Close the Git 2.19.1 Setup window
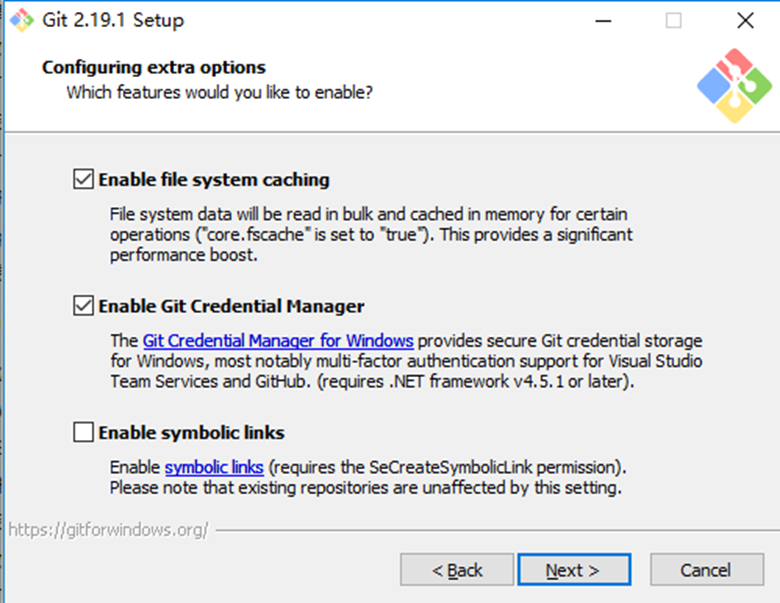780x603 pixels. (x=745, y=20)
